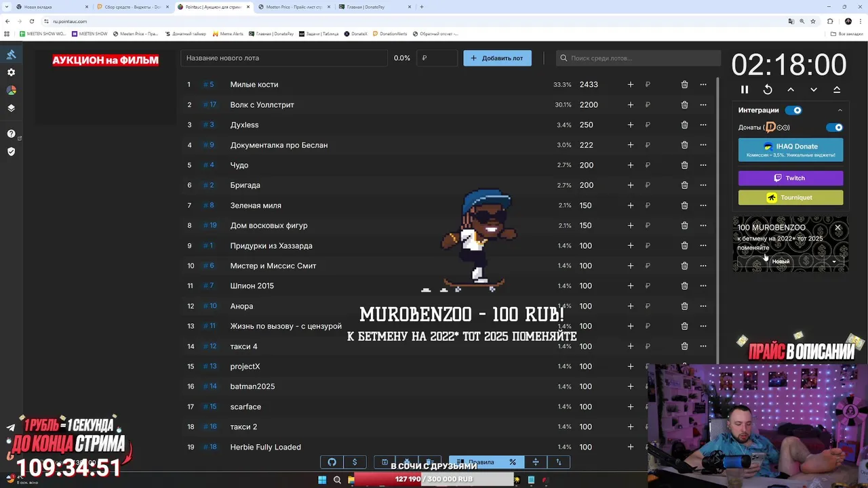The height and width of the screenshot is (488, 868).
Task: Open the colorful wheel sidebar icon
Action: (11, 90)
